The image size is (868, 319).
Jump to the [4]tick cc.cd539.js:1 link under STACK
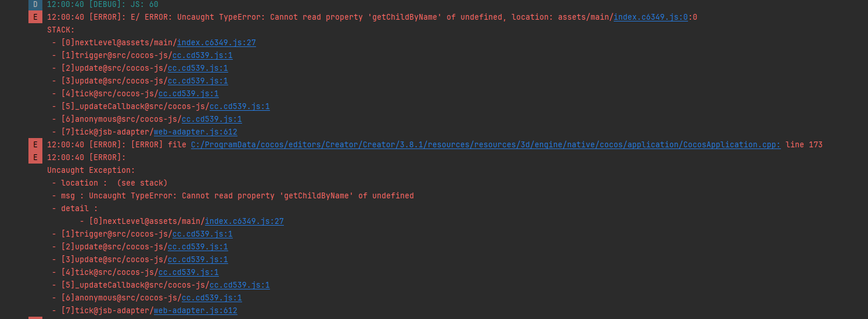(188, 93)
